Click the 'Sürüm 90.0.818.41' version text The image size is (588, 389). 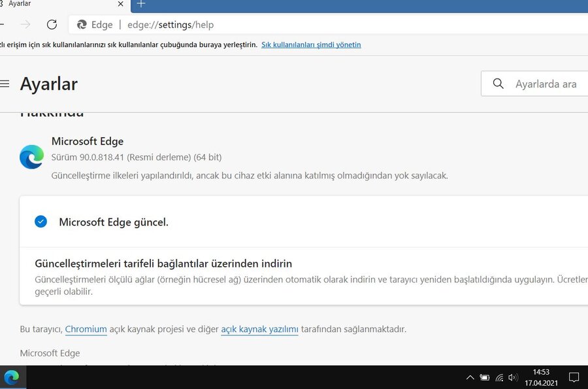point(88,157)
